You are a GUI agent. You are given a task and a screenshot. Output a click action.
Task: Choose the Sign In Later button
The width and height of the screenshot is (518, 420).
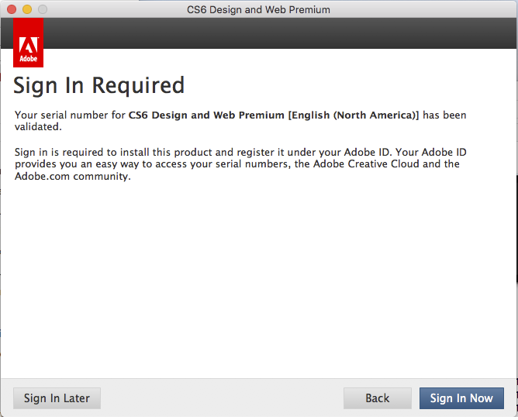(x=57, y=398)
